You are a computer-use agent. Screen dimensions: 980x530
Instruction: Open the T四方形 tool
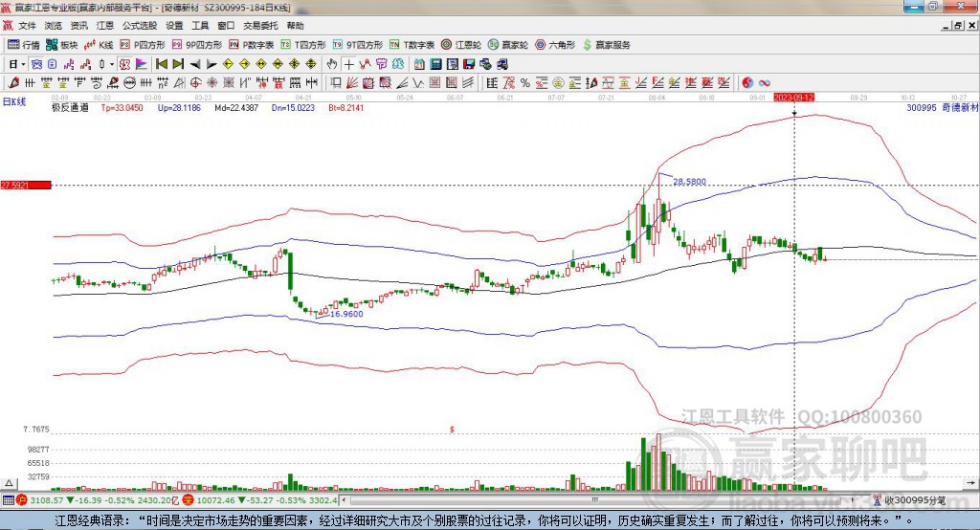click(303, 45)
